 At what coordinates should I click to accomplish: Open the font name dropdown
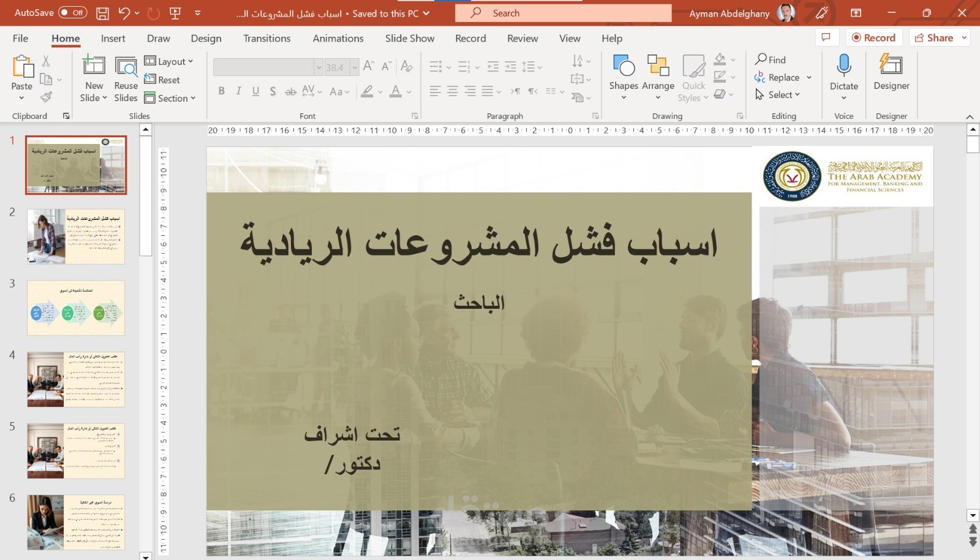pyautogui.click(x=318, y=67)
